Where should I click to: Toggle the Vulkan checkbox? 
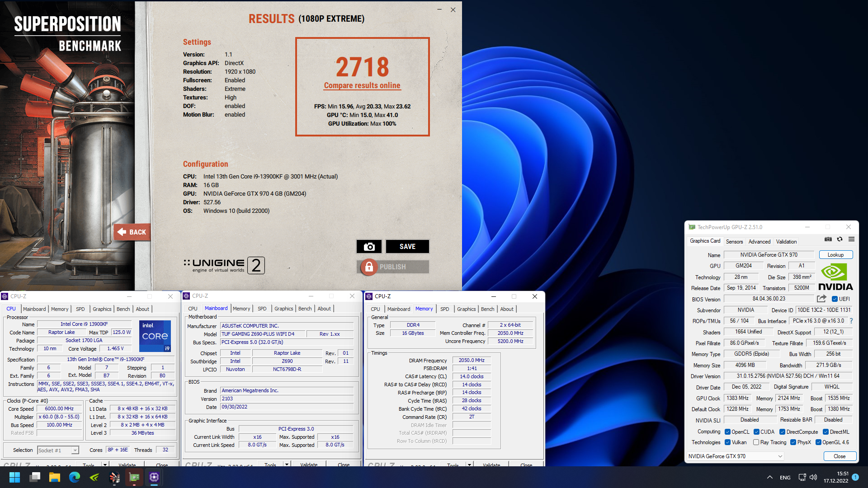click(727, 442)
